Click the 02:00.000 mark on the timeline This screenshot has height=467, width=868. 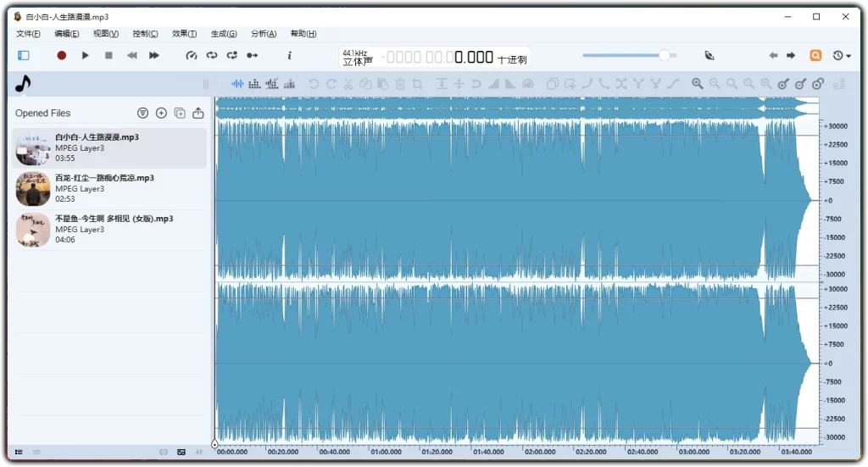click(x=540, y=452)
